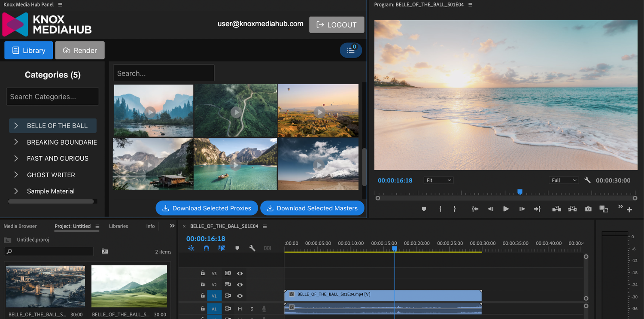Click the Lift button
Screen dimensions: 644x319
pyautogui.click(x=557, y=209)
